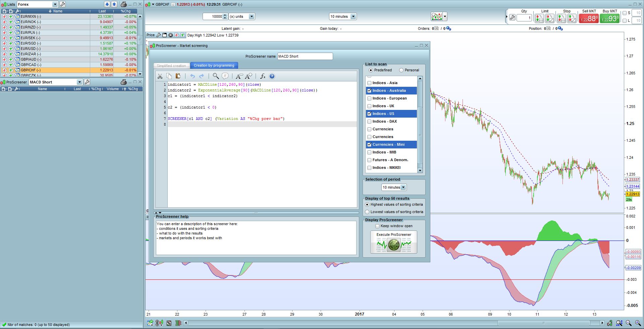The image size is (644, 329).
Task: Click the ProScreener name input field
Action: [x=305, y=56]
